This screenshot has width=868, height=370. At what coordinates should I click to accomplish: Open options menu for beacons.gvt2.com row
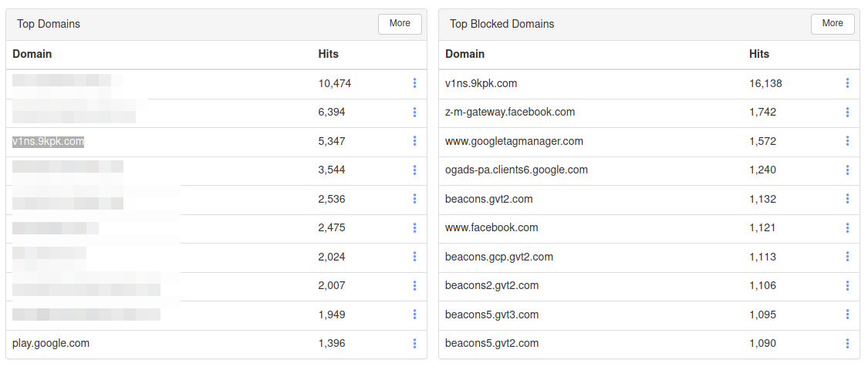coord(847,199)
